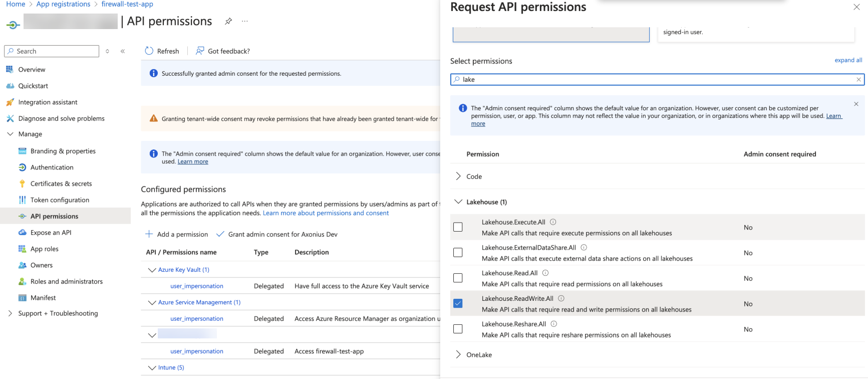Click Add a permission button

176,234
